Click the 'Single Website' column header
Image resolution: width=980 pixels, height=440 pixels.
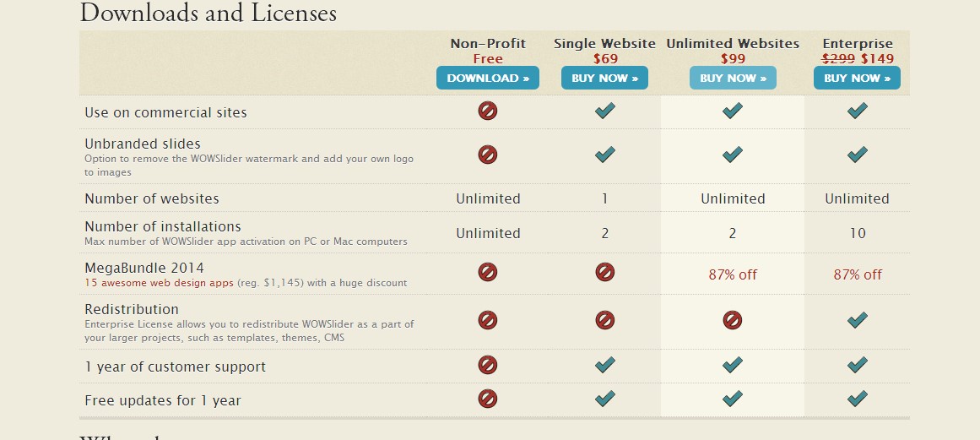604,44
